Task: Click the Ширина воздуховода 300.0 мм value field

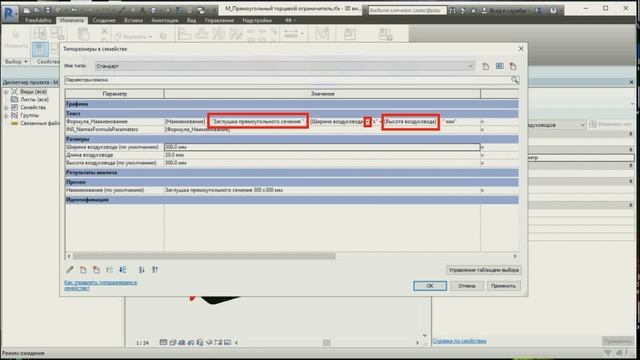Action: [x=322, y=147]
